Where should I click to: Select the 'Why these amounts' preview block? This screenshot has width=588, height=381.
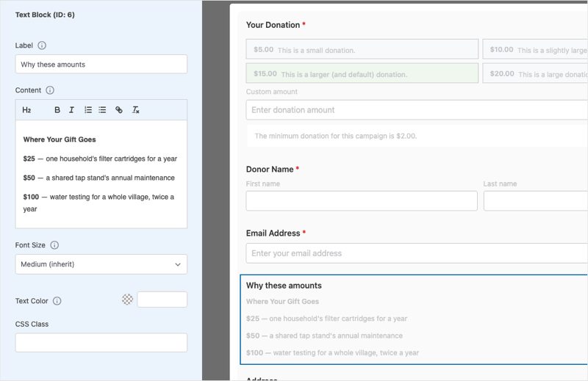(x=414, y=319)
